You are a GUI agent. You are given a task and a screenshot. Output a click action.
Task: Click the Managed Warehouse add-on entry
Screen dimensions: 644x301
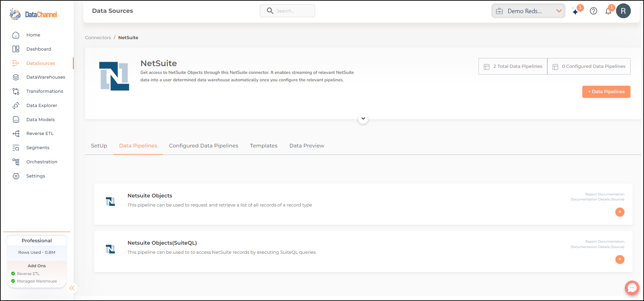click(x=34, y=281)
